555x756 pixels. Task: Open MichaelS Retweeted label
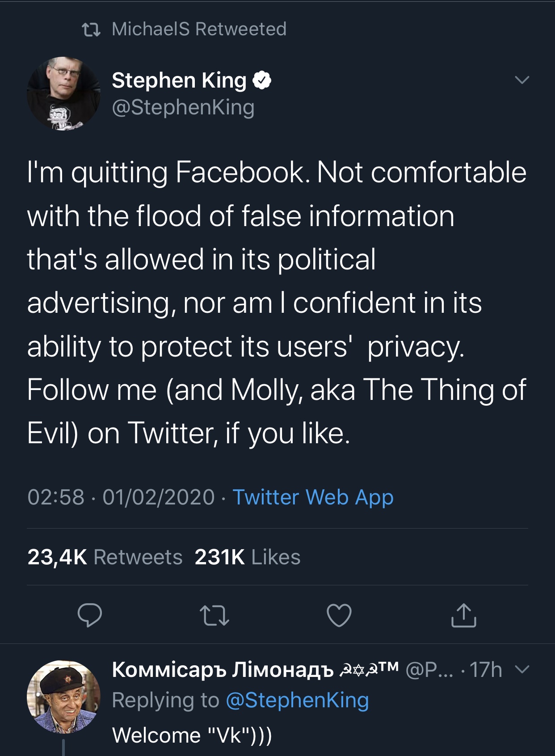click(x=199, y=29)
